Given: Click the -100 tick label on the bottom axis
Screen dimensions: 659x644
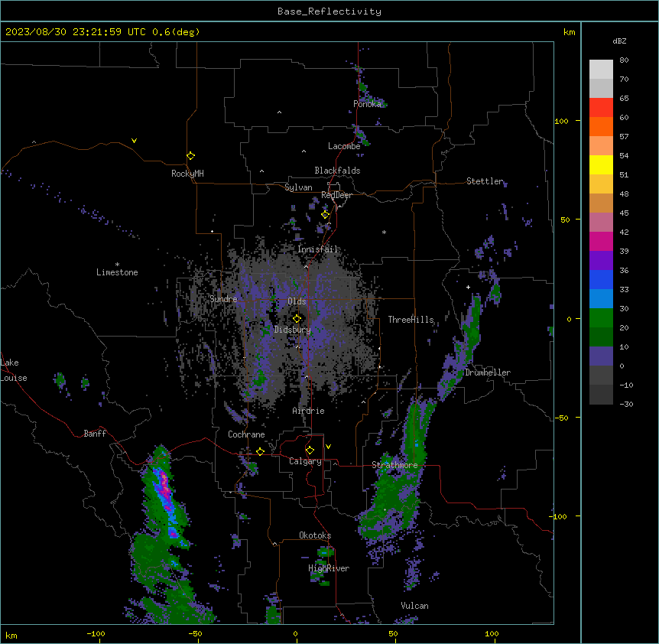Looking at the screenshot, I should [96, 633].
